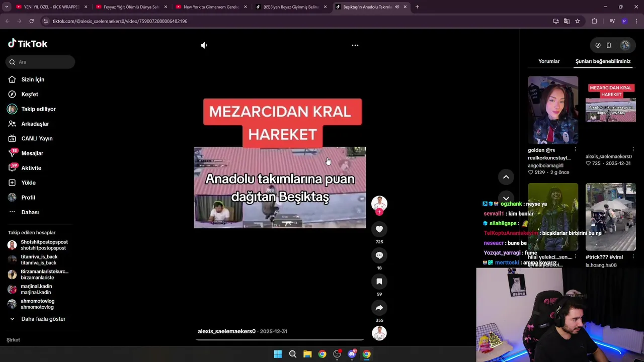Open Discord from the taskbar
The height and width of the screenshot is (362, 644).
[x=352, y=354]
